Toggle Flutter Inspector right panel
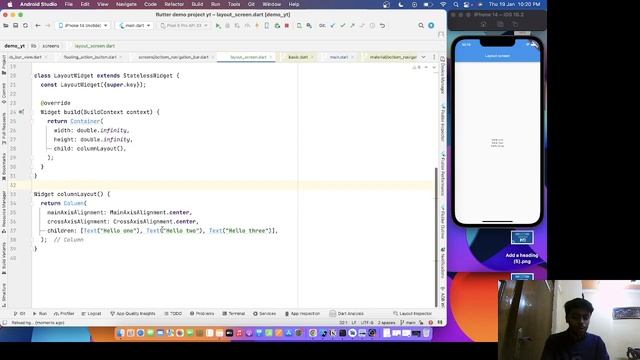Image resolution: width=640 pixels, height=360 pixels. [442, 122]
